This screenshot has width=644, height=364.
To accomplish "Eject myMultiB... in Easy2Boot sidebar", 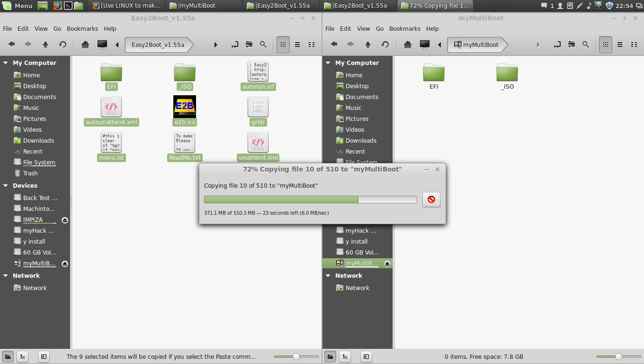I will pyautogui.click(x=65, y=264).
